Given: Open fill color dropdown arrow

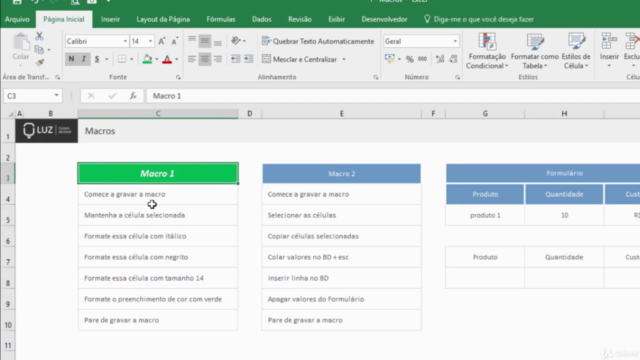Looking at the screenshot, I should tap(157, 59).
